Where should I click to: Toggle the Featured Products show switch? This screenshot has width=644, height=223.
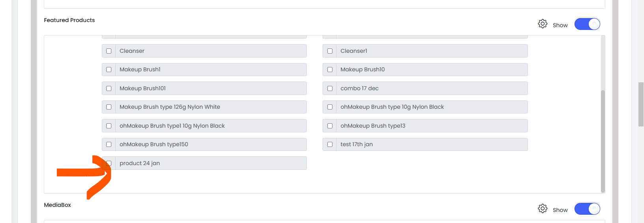587,24
